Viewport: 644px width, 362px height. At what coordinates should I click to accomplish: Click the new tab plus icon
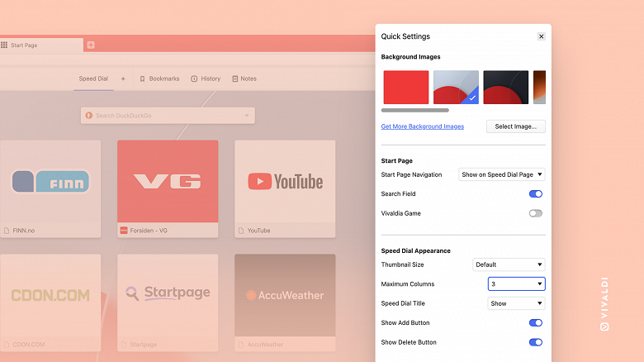click(x=91, y=45)
